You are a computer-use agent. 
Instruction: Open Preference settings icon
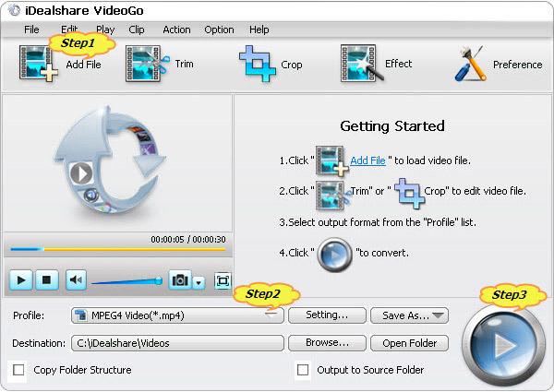471,64
